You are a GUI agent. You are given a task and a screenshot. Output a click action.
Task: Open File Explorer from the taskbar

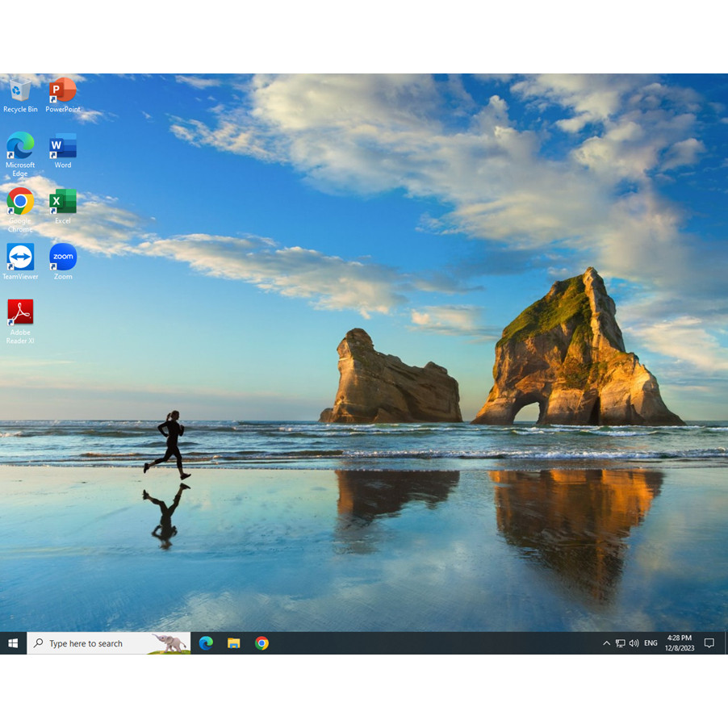pos(234,643)
